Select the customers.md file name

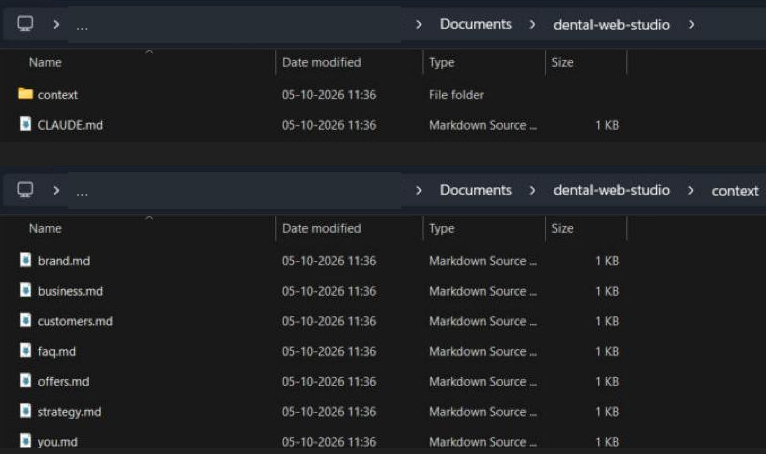(x=75, y=321)
